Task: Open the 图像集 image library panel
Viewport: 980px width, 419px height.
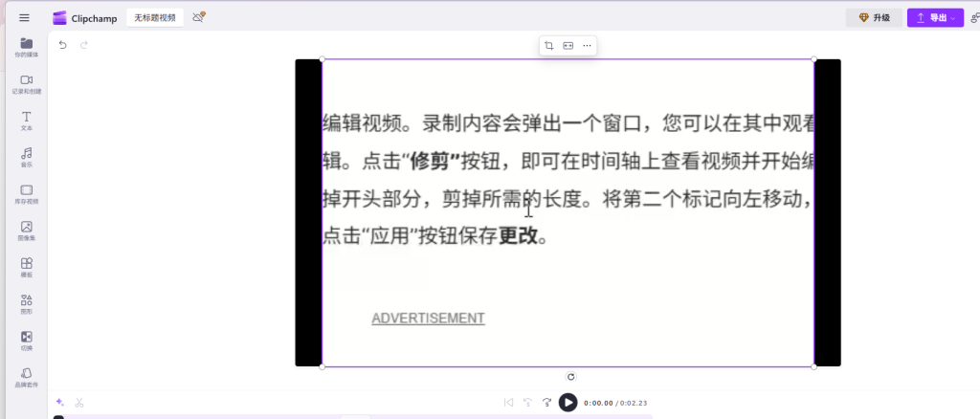Action: click(26, 232)
